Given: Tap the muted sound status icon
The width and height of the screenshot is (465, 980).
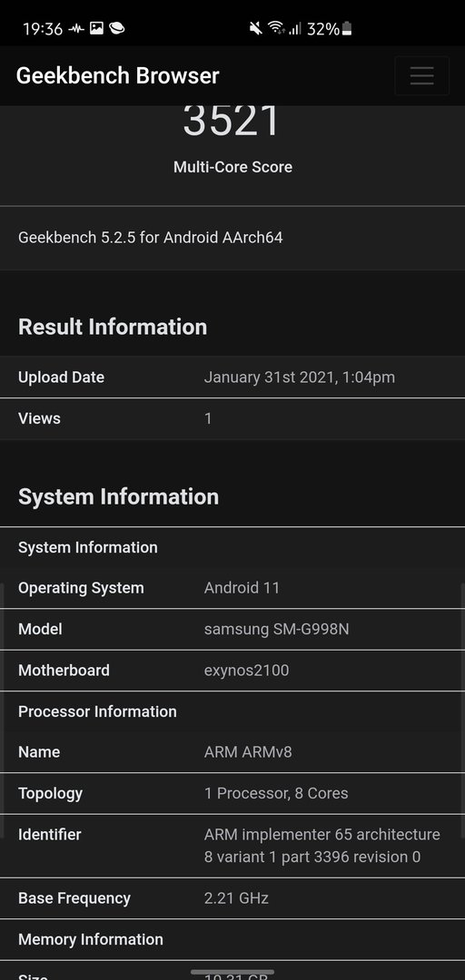Looking at the screenshot, I should point(255,28).
